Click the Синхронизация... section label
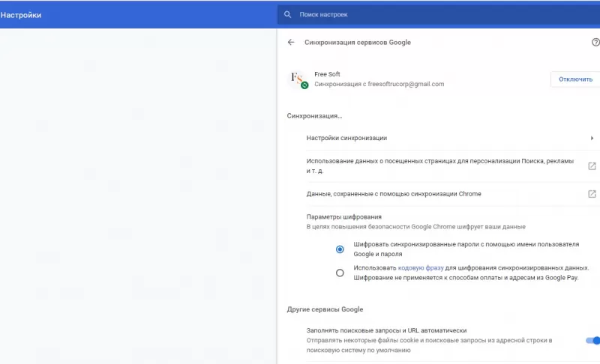Screen dimensions: 600x364 314,116
